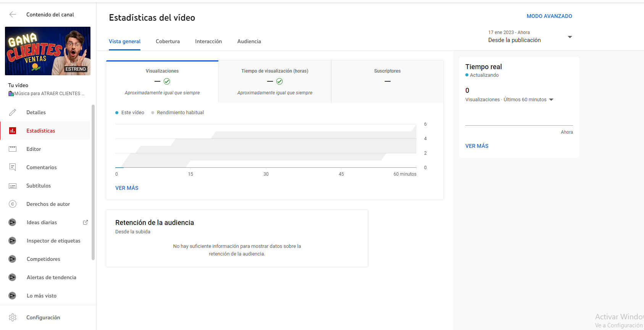Image resolution: width=644 pixels, height=330 pixels.
Task: Click VER MÁS under the chart
Action: [127, 188]
